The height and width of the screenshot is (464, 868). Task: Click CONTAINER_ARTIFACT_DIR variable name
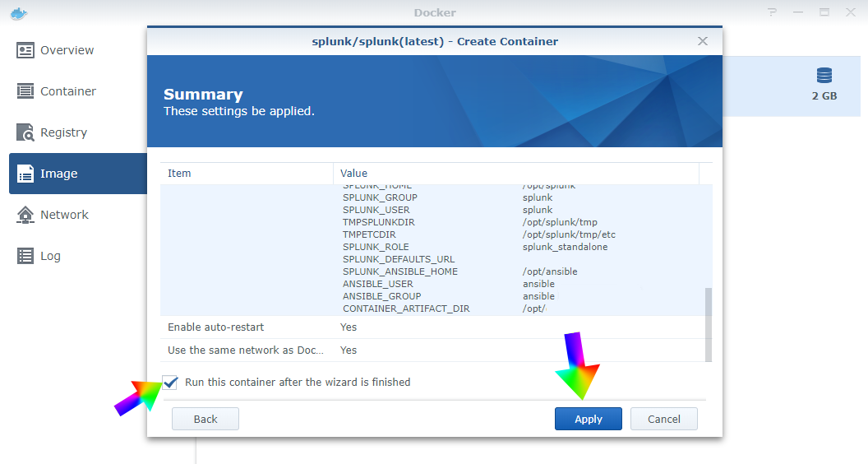(406, 309)
